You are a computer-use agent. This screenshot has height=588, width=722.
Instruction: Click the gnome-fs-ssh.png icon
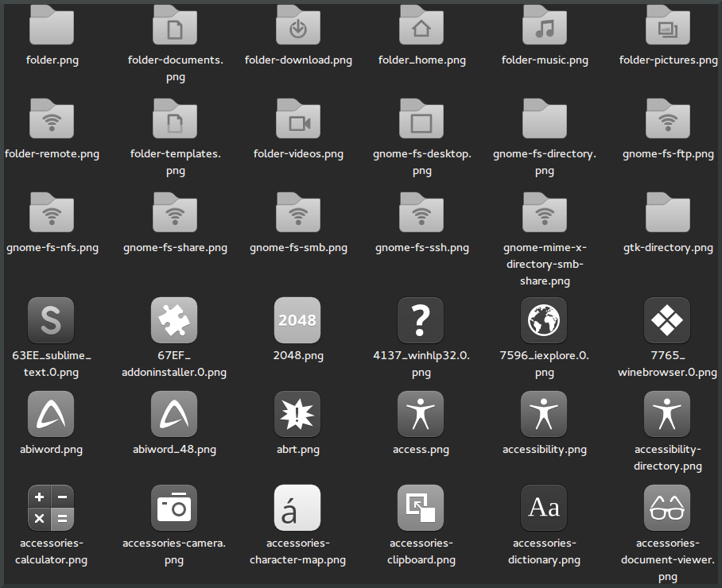(421, 213)
